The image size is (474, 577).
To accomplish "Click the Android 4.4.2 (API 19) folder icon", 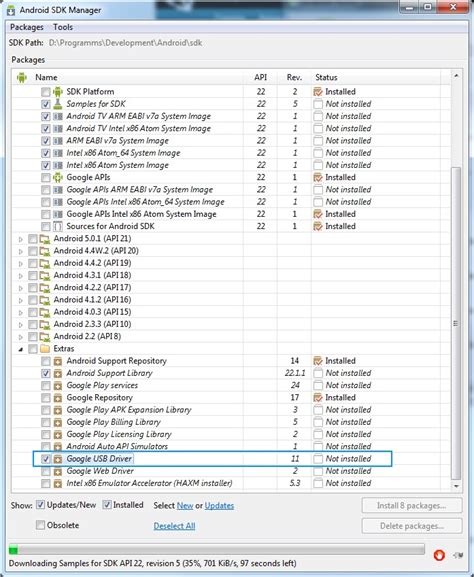I will [45, 263].
